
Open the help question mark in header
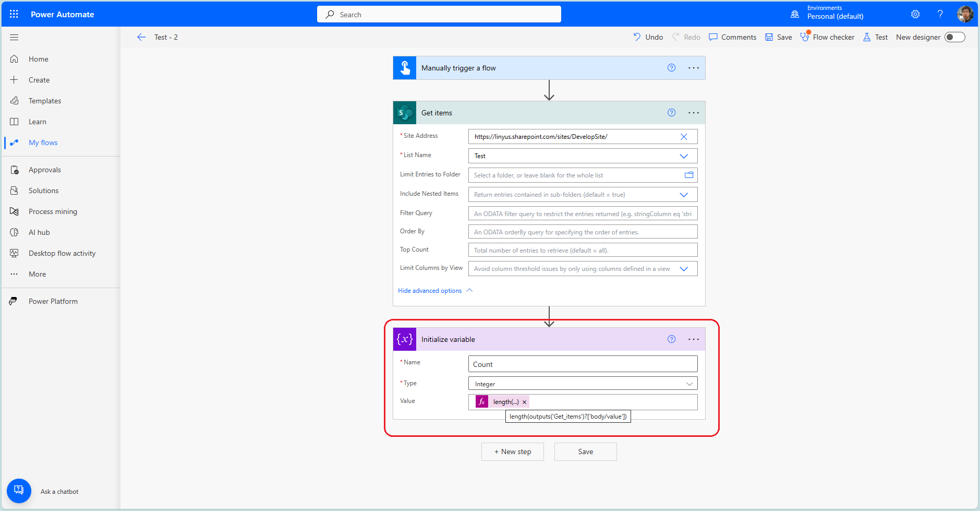click(940, 14)
